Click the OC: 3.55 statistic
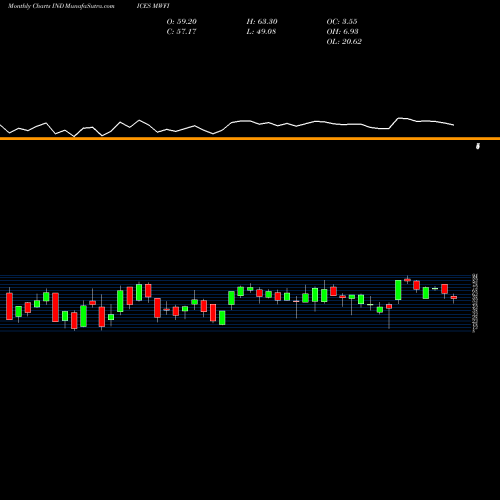Viewport: 500px width, 500px height. click(x=342, y=21)
